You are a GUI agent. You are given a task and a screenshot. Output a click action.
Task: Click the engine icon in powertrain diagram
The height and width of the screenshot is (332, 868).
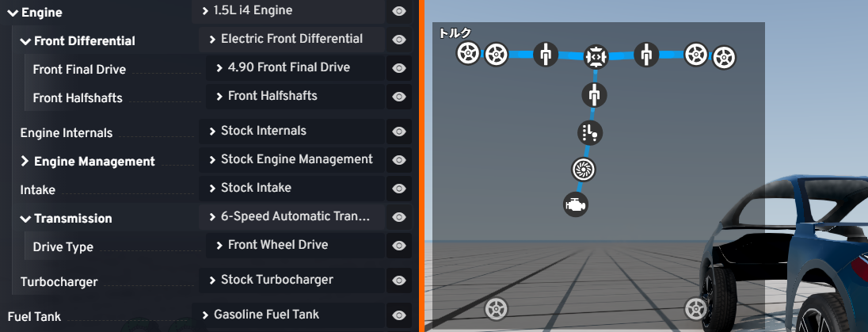(575, 204)
